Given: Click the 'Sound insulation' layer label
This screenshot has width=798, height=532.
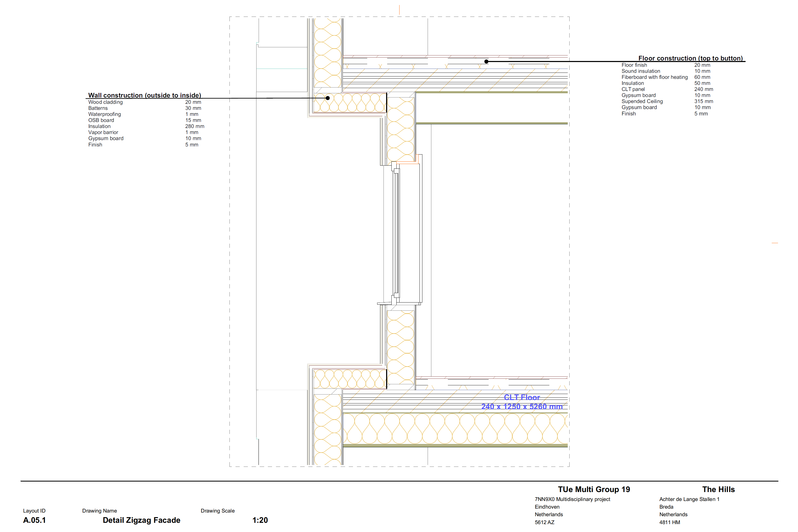Looking at the screenshot, I should tap(641, 71).
